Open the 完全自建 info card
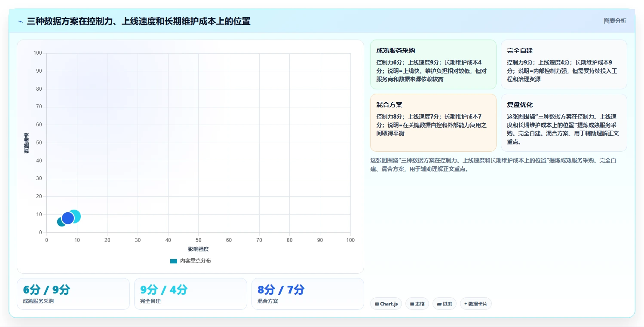Viewport: 644px width, 327px height. tap(564, 64)
